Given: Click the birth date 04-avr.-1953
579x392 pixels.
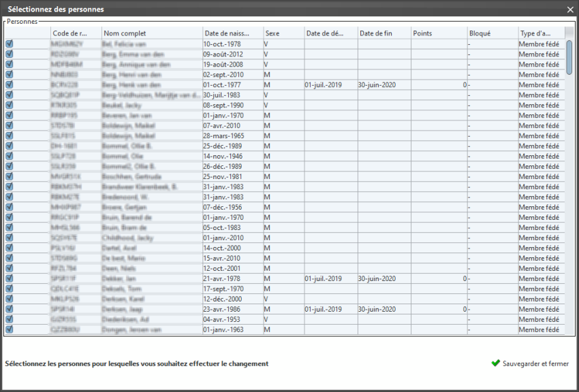Looking at the screenshot, I should (233, 319).
